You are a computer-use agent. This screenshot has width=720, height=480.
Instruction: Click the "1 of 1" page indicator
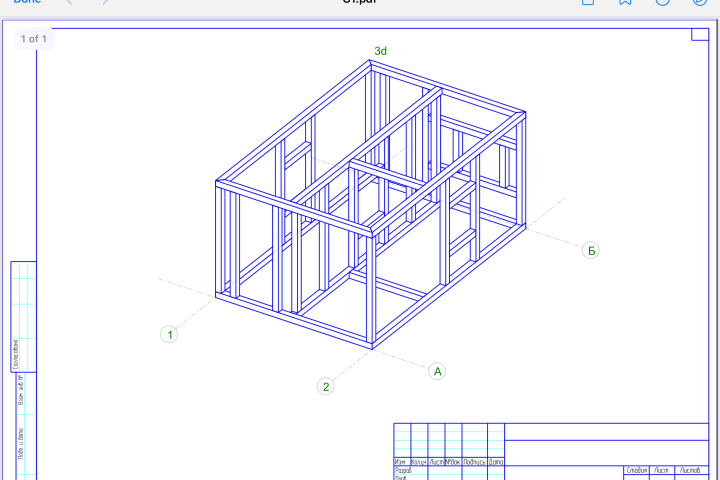34,39
